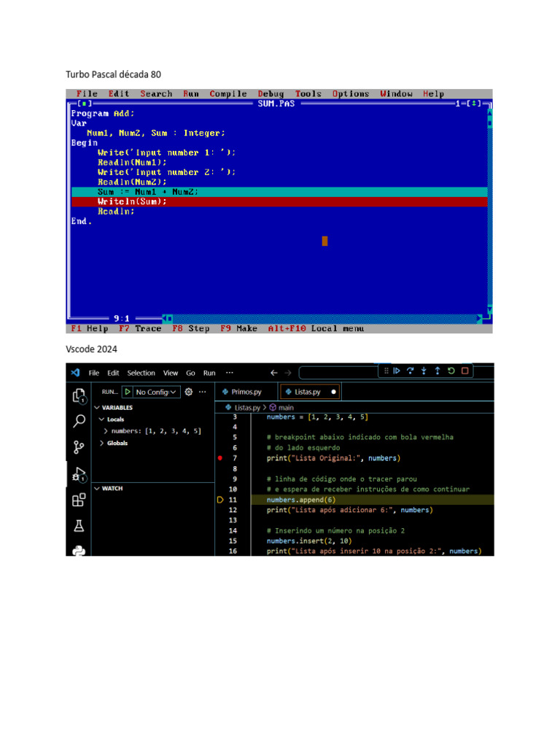This screenshot has height=747, width=560.
Task: Click the main symbol icon in breadcrumb
Action: (273, 407)
